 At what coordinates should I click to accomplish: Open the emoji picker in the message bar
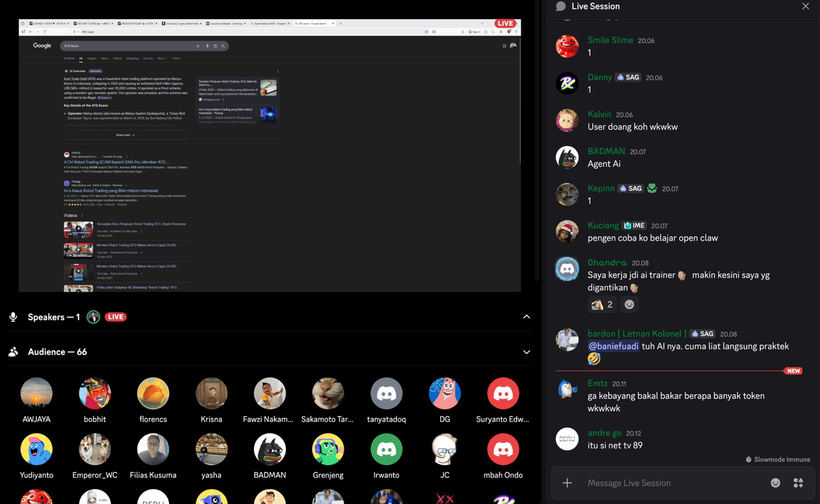(775, 482)
